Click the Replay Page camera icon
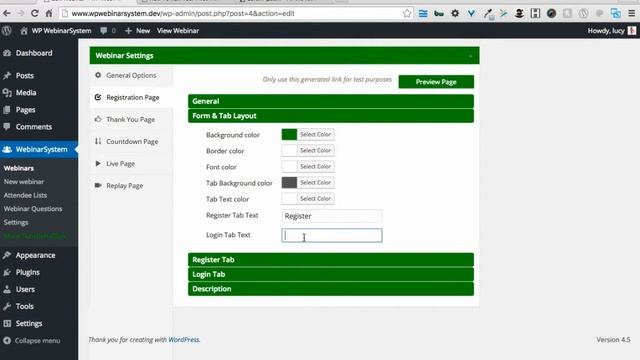Image resolution: width=640 pixels, height=360 pixels. pos(98,185)
